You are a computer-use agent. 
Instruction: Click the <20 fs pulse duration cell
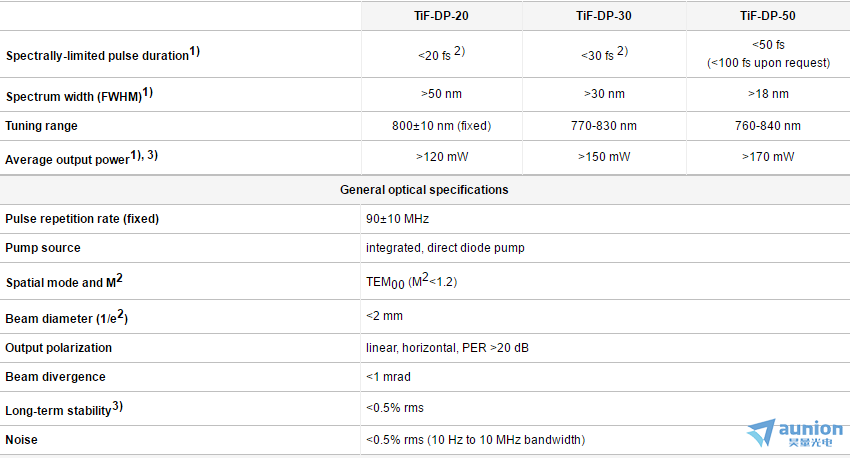click(441, 54)
